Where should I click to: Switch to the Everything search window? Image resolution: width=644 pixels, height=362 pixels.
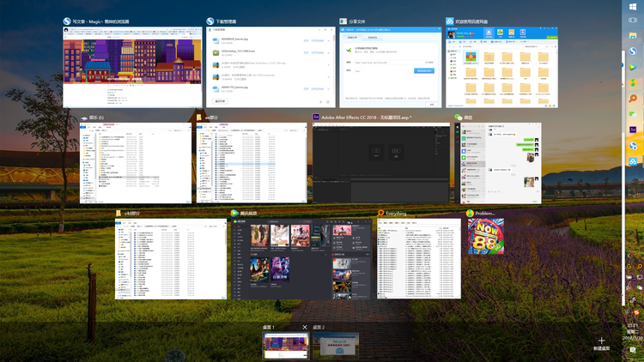point(419,258)
